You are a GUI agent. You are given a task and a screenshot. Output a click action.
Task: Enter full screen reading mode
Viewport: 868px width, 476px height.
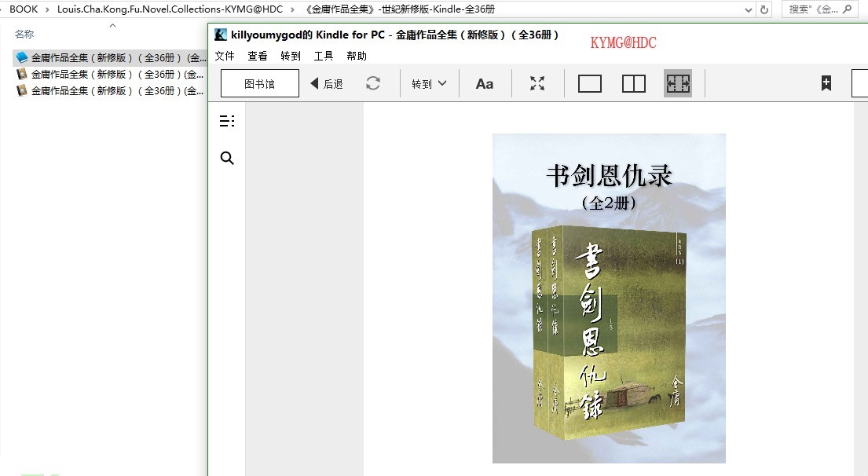tap(537, 83)
